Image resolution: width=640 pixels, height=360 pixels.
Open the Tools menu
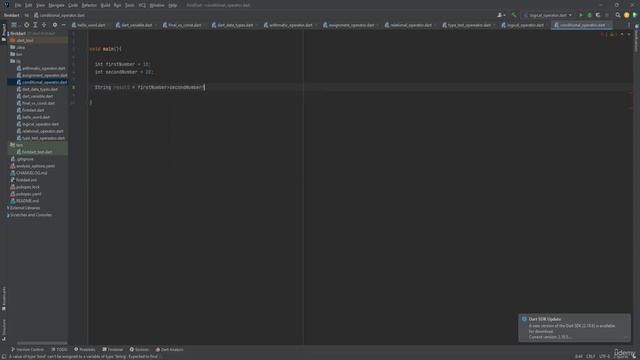point(129,5)
